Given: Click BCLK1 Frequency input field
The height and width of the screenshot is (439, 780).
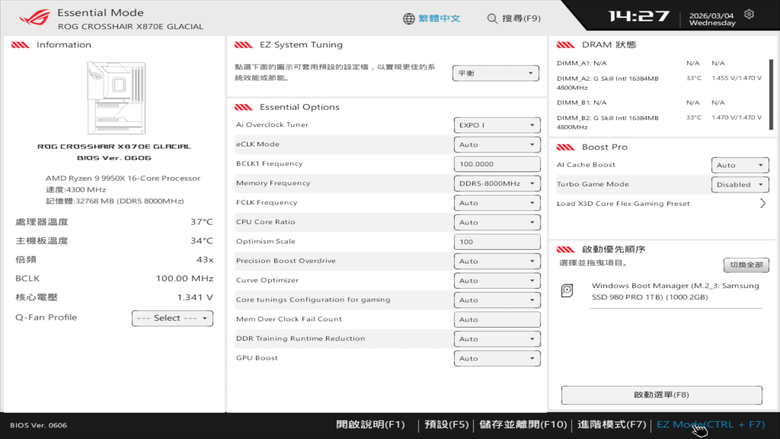Looking at the screenshot, I should (497, 164).
